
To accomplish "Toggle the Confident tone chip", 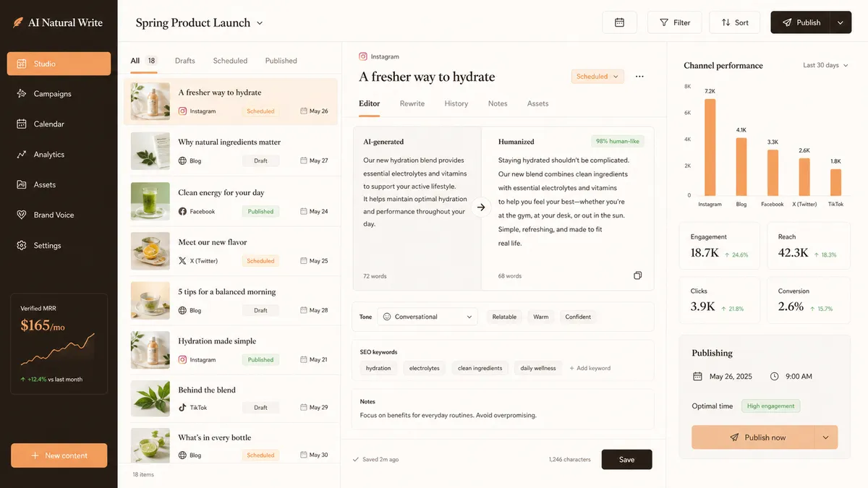I will 578,317.
